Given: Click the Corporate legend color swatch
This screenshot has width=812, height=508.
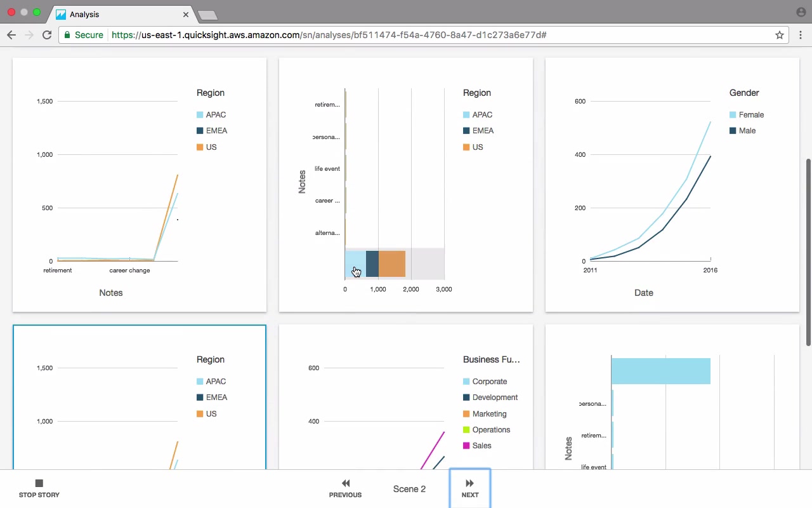Looking at the screenshot, I should point(466,382).
